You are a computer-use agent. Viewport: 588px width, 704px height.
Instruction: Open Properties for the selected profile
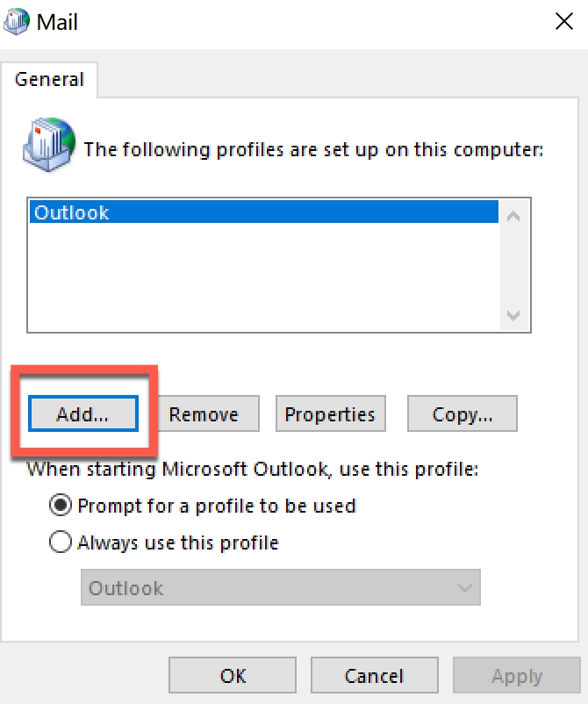click(x=330, y=414)
